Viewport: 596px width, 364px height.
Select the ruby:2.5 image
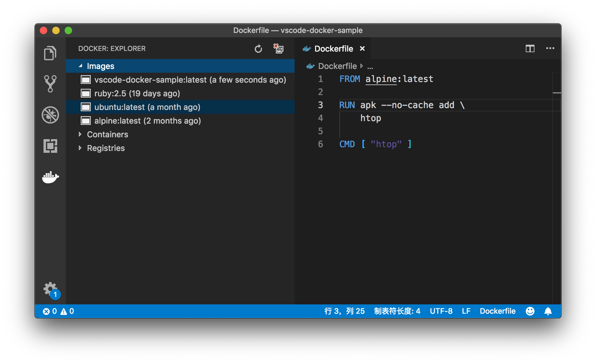pyautogui.click(x=137, y=93)
